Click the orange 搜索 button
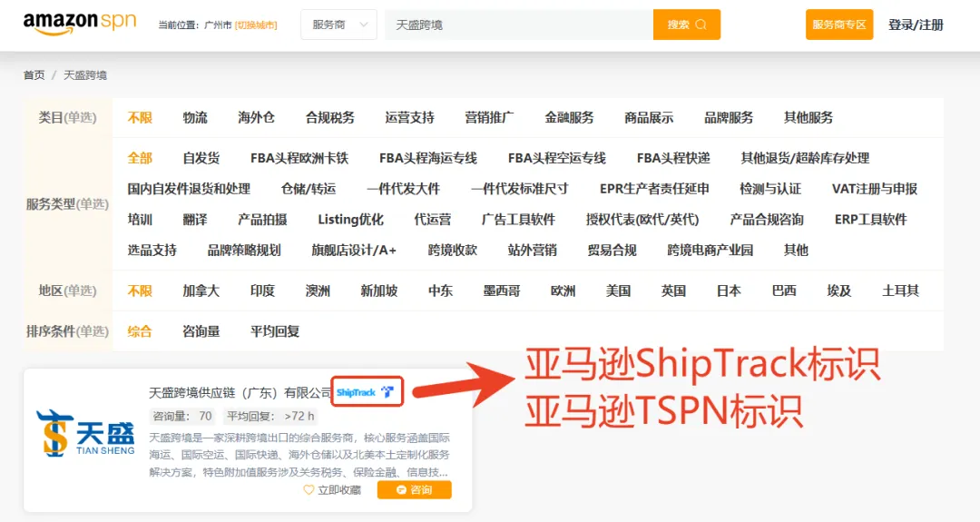The width and height of the screenshot is (980, 522). click(686, 25)
